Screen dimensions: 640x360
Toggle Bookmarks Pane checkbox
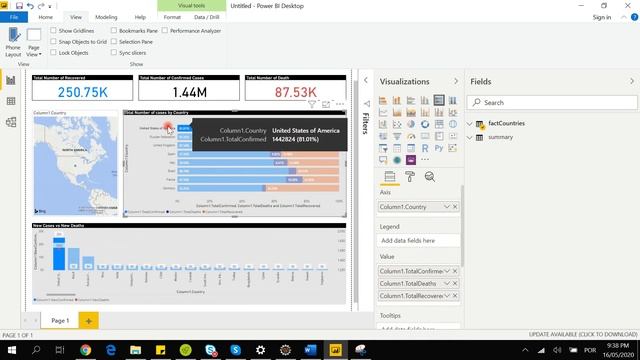[114, 31]
